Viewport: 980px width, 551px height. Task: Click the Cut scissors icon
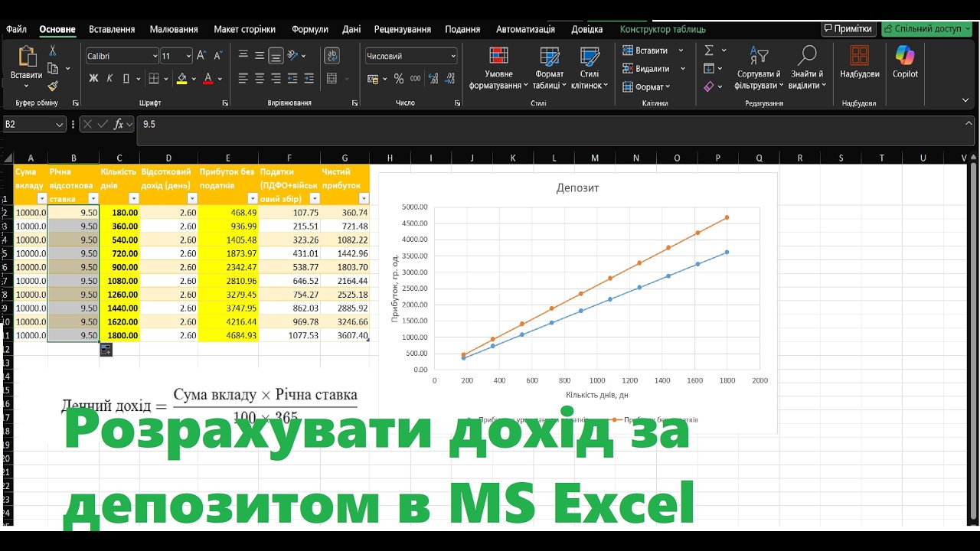point(53,51)
